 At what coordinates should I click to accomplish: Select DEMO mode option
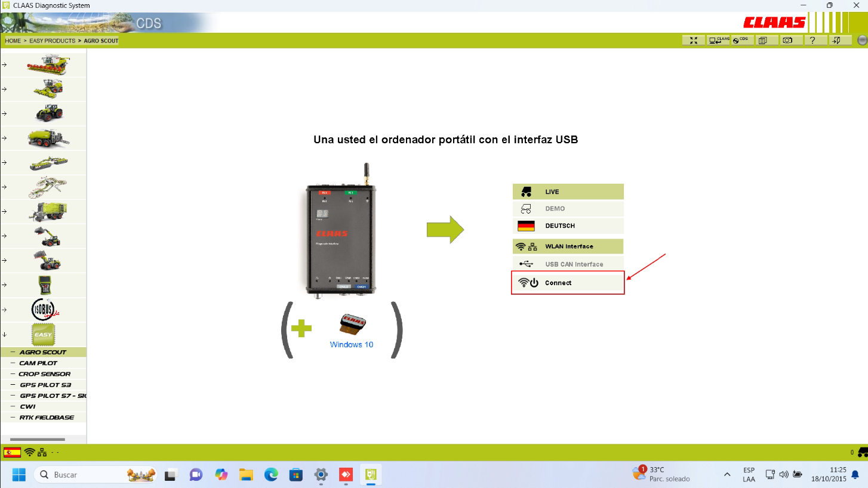coord(568,209)
